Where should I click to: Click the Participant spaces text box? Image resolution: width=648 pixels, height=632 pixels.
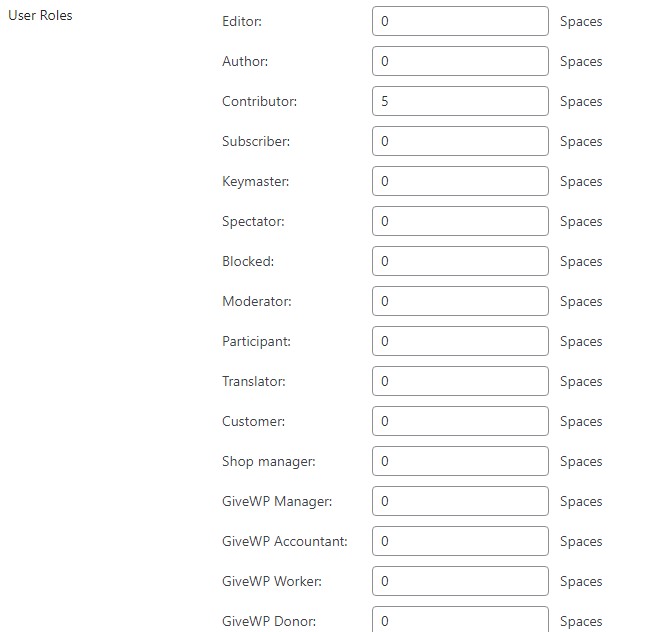(460, 341)
